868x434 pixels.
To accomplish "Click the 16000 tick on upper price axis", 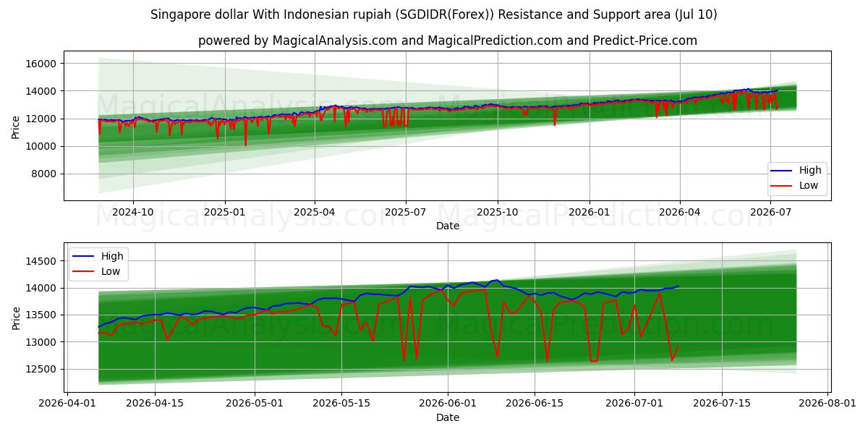I will [42, 64].
